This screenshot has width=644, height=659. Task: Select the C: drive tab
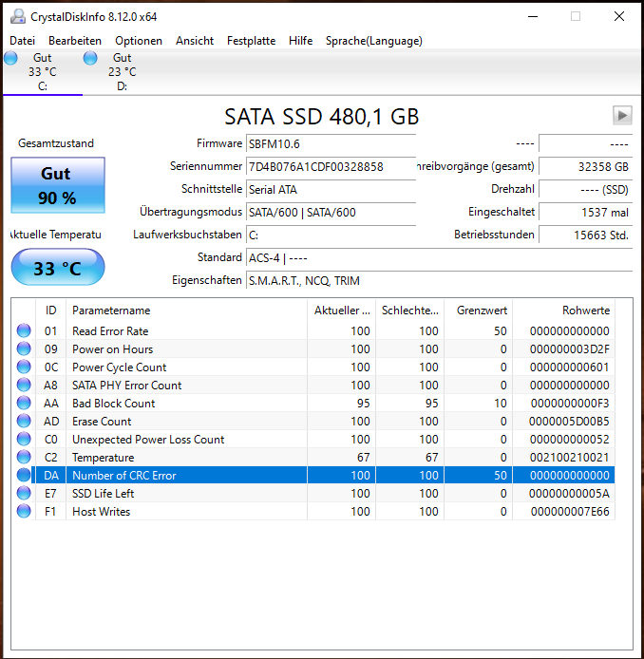[43, 72]
